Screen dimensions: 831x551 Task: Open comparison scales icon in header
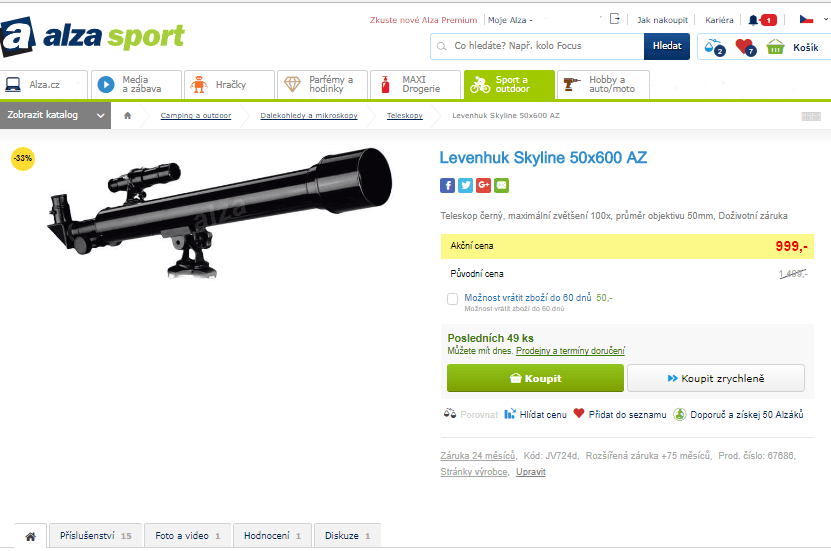(714, 47)
